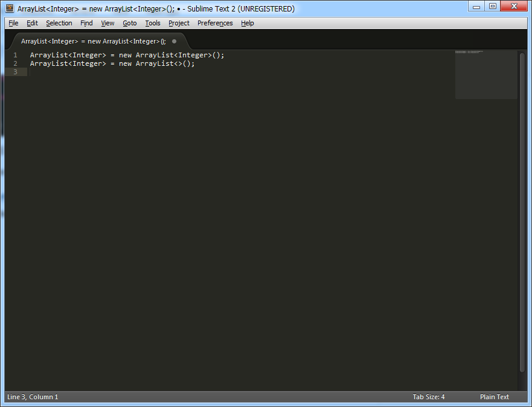
Task: Click the Sublime Text icon in title bar
Action: tap(10, 8)
